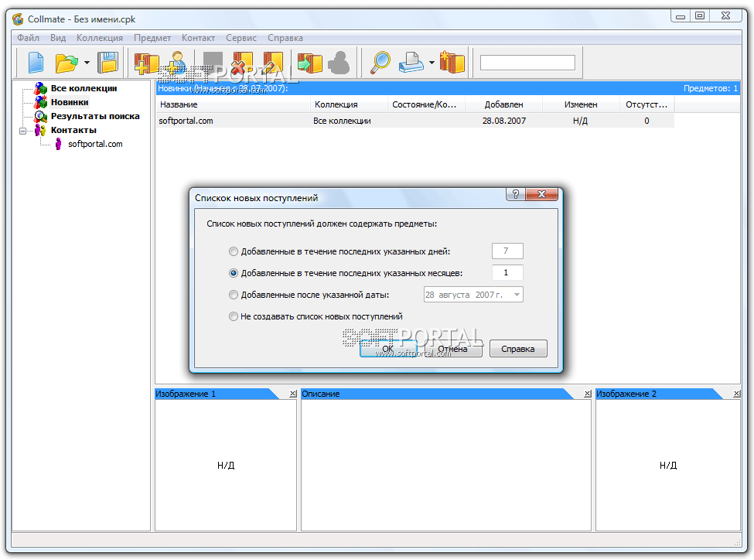The height and width of the screenshot is (560, 754).
Task: Click the days count field showing 7
Action: tap(507, 251)
